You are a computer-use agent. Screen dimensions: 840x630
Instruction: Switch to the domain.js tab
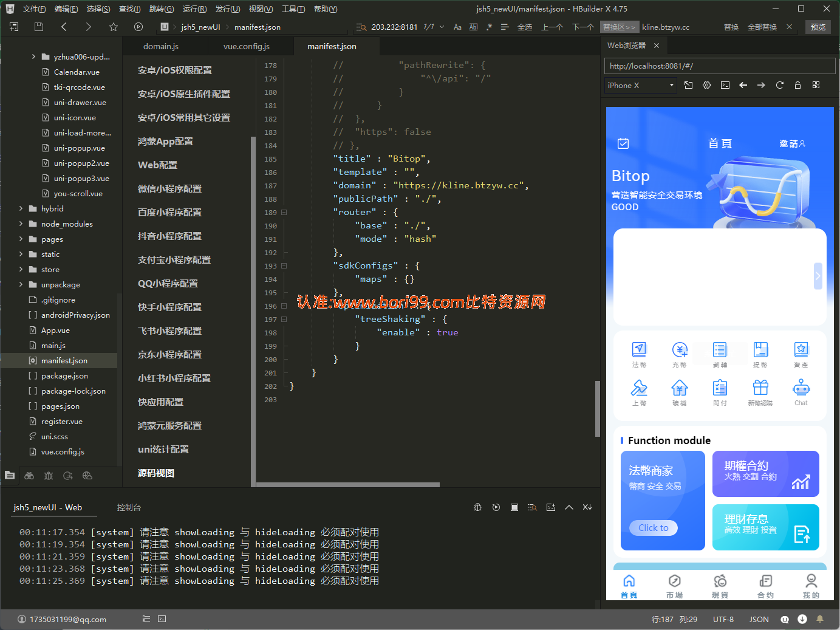161,46
